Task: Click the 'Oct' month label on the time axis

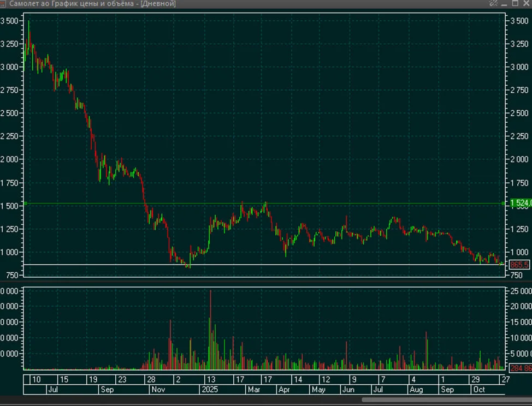Action: click(478, 390)
